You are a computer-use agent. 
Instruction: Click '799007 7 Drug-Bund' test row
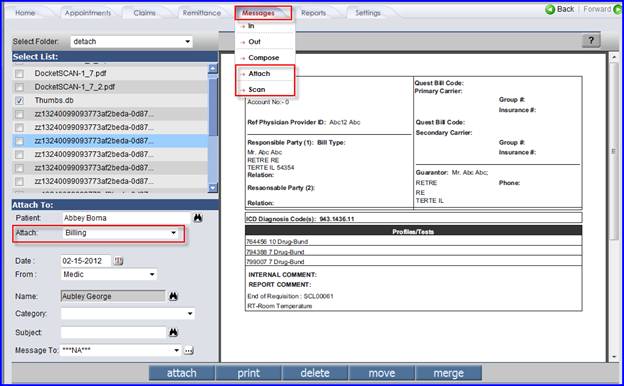pos(413,261)
